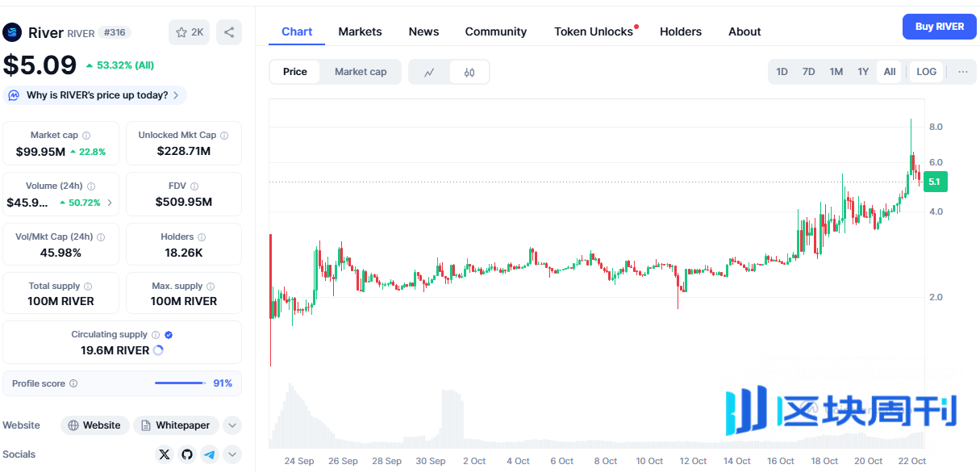This screenshot has height=473, width=980.
Task: Toggle LOG scale on chart
Action: click(x=926, y=72)
